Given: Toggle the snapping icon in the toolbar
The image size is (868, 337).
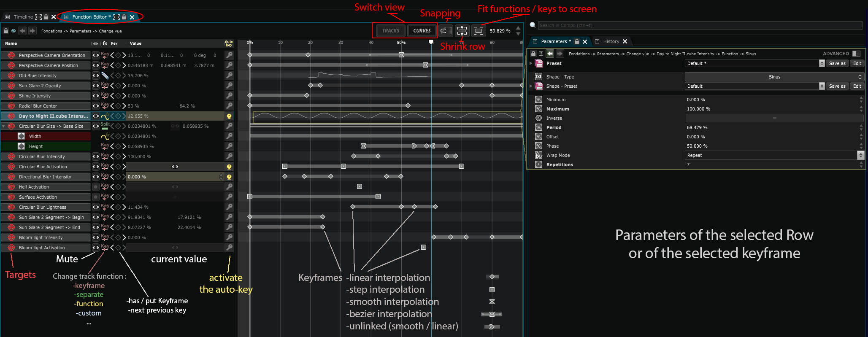Looking at the screenshot, I should (445, 31).
